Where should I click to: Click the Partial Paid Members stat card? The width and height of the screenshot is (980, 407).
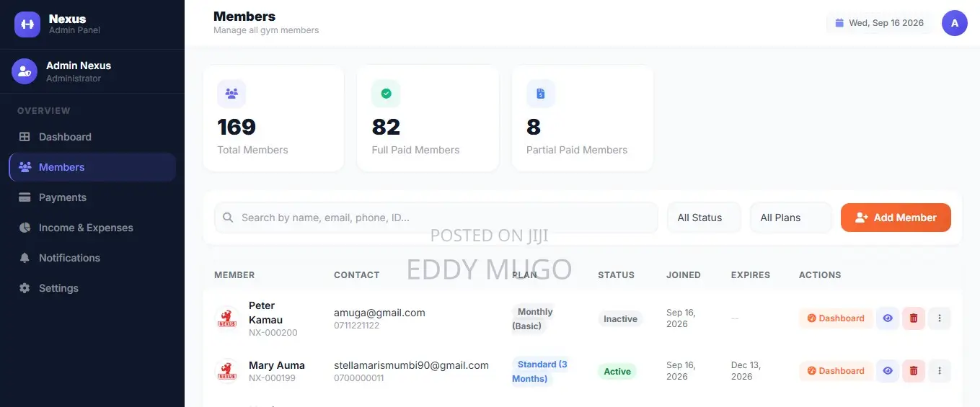583,118
